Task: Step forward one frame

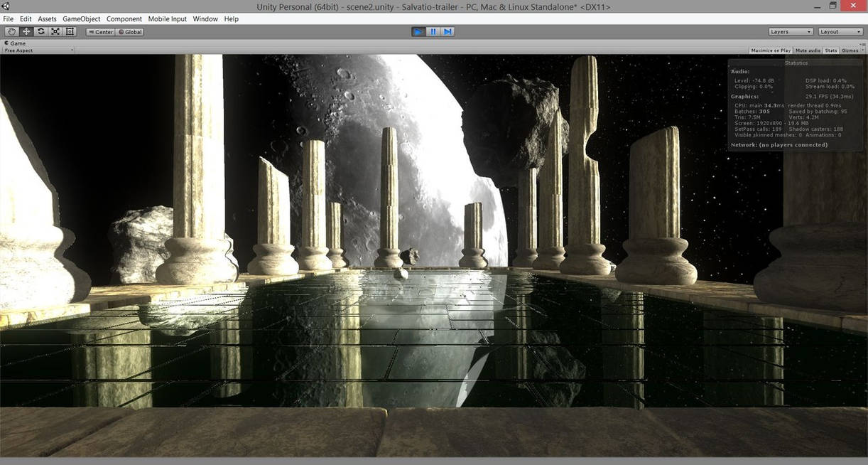Action: (x=447, y=31)
